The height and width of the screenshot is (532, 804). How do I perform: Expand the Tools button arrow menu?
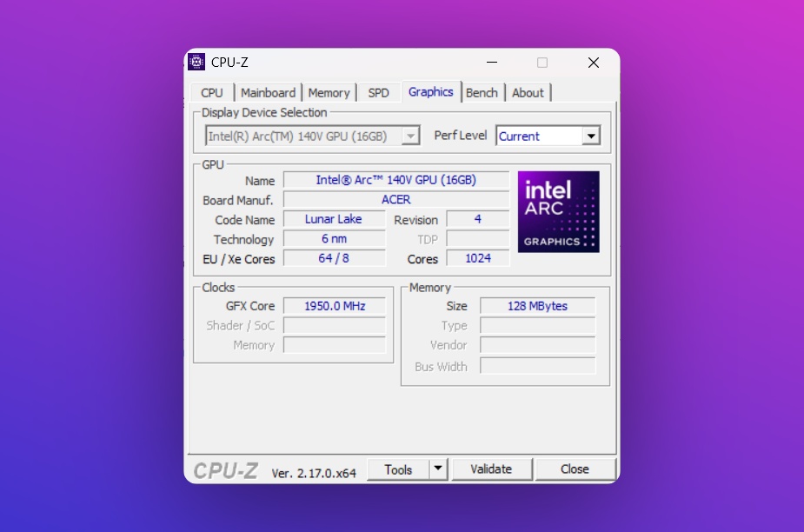[438, 468]
